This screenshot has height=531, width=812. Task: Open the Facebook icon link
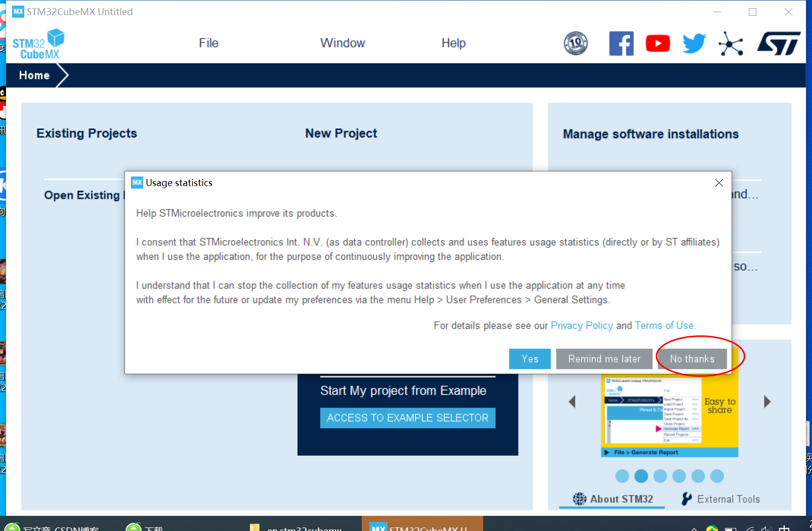click(x=621, y=43)
